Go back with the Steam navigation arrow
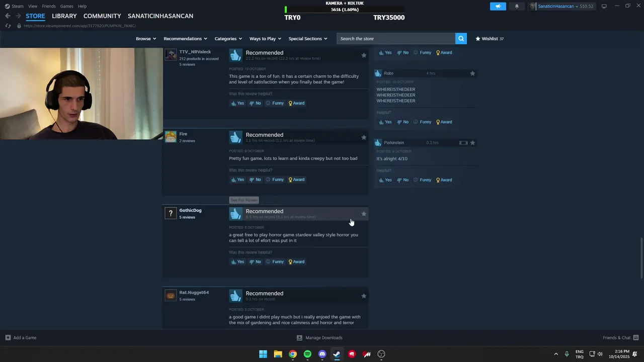644x362 pixels. [8, 16]
